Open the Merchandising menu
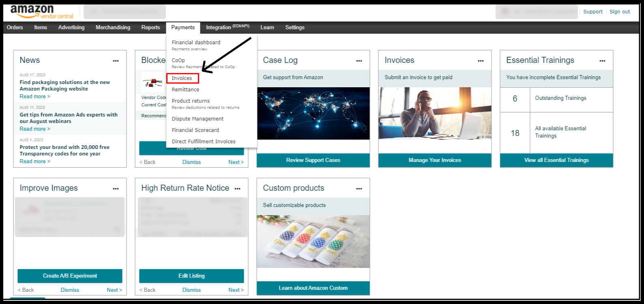Image resolution: width=644 pixels, height=304 pixels. 113,28
